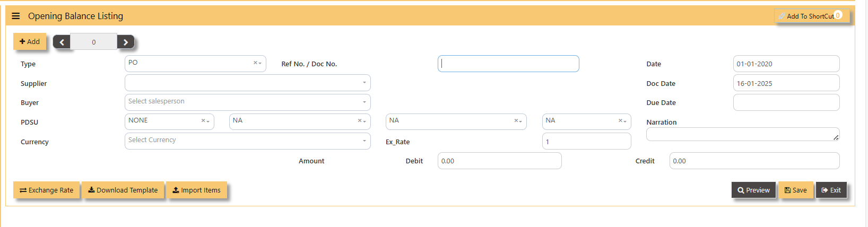Screen dimensions: 868x227
Task: Click the Due Date input field
Action: click(x=786, y=102)
